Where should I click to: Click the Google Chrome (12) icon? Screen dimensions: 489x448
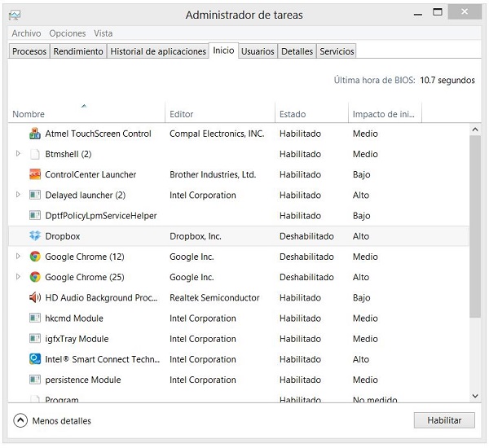pos(35,257)
